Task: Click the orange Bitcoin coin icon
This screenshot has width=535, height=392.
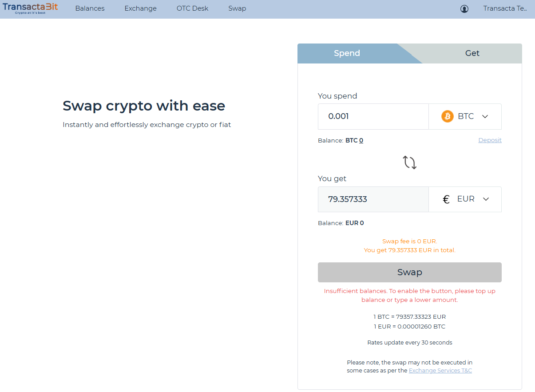Action: click(447, 116)
